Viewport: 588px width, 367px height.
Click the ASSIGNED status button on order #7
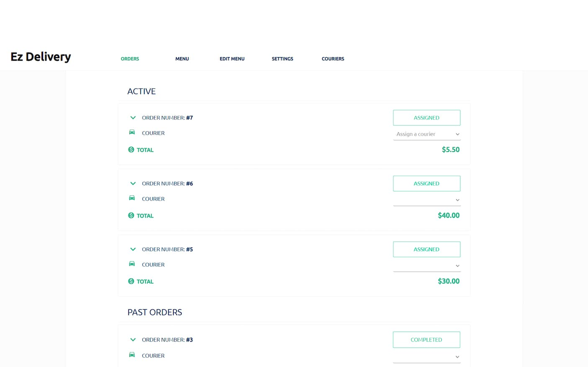[x=426, y=118]
